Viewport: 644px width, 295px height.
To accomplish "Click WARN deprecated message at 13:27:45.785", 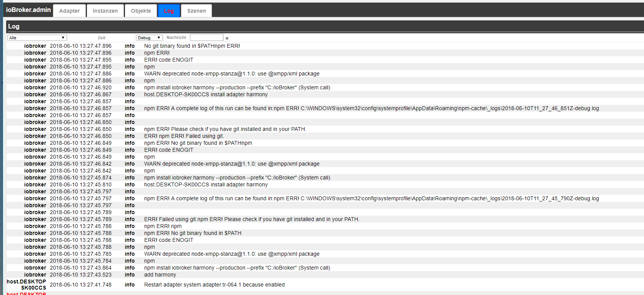I will pos(231,254).
